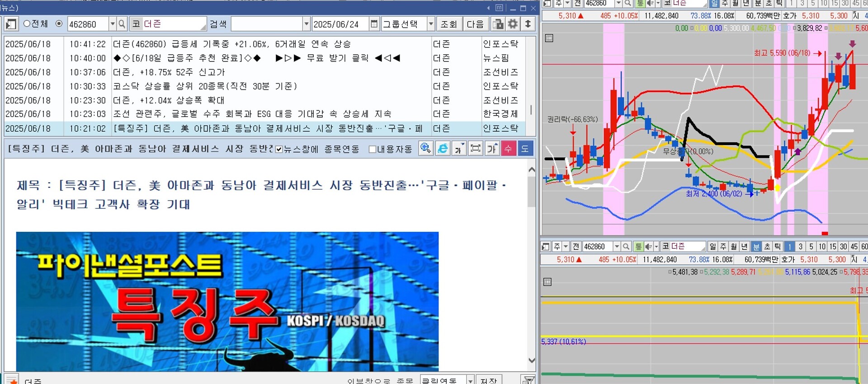Viewport: 868px width, 384px height.
Task: Click the up-down expand arrow icon in news toolbar
Action: tap(528, 24)
